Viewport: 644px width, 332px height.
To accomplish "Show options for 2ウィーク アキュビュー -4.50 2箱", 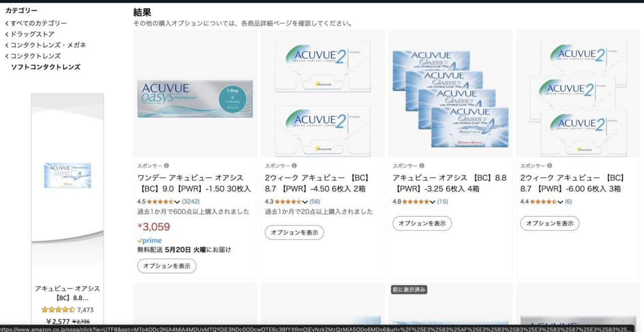I will 294,232.
